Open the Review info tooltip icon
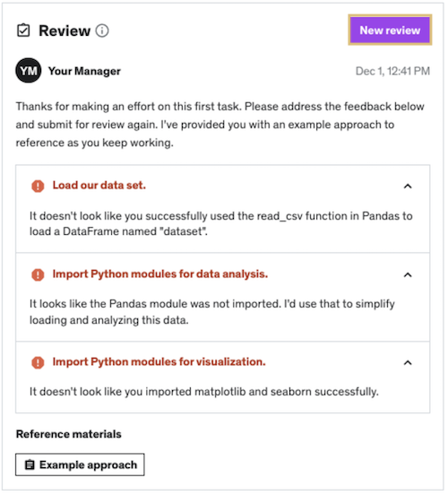The width and height of the screenshot is (448, 495). [x=102, y=30]
